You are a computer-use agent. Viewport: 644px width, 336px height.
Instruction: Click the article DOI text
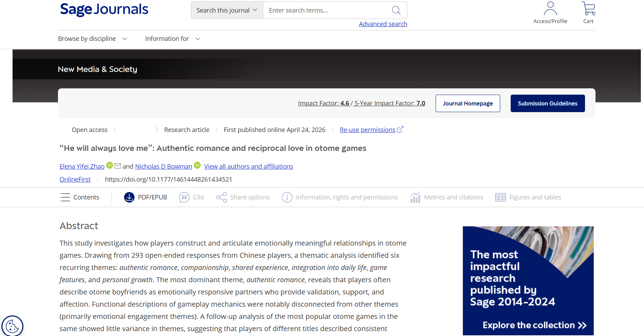[x=169, y=180]
